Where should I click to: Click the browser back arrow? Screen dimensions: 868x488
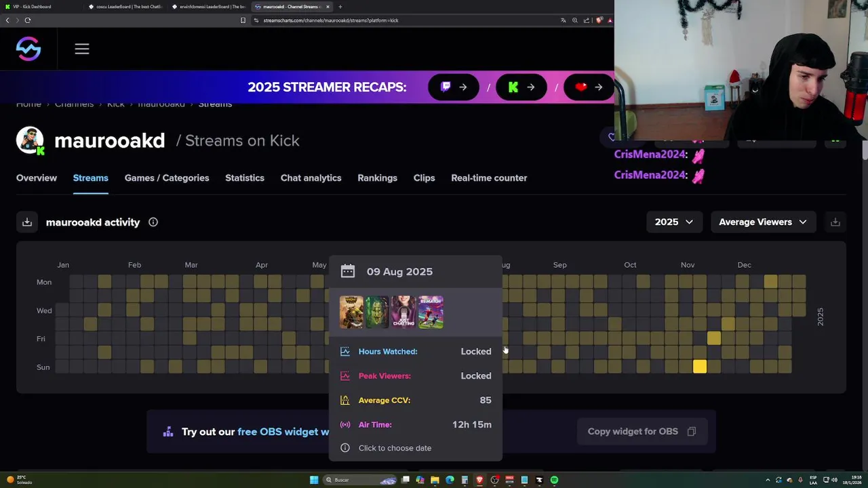pyautogui.click(x=7, y=20)
